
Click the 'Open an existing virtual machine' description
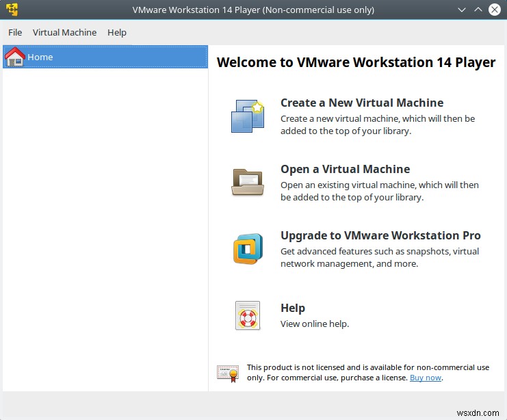[x=380, y=191]
